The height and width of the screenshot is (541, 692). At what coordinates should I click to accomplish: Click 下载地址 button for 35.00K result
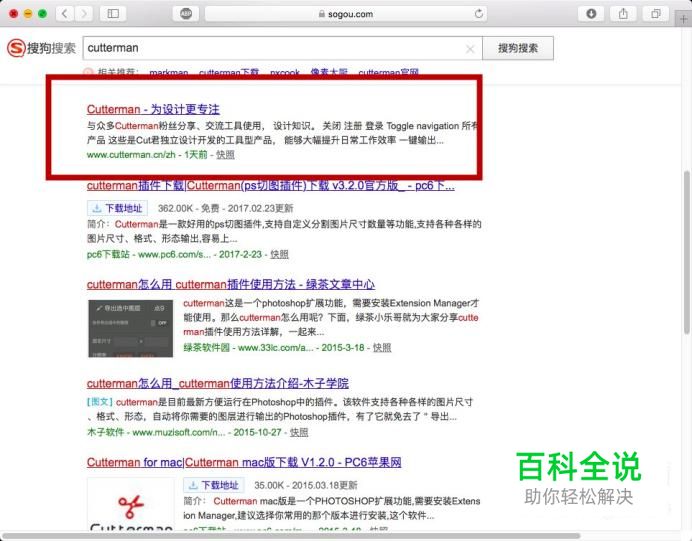click(214, 485)
